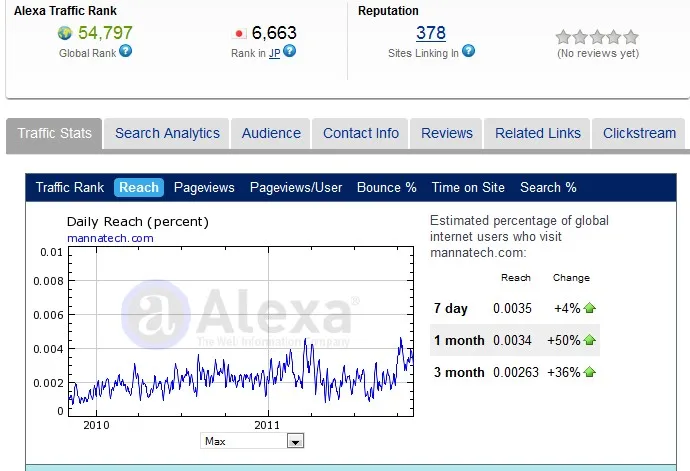Switch to the Traffic Stats tab
This screenshot has width=690, height=471.
coord(54,133)
